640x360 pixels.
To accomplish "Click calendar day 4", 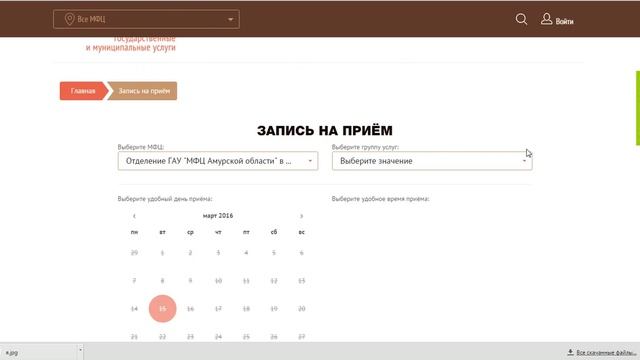I will [246, 253].
